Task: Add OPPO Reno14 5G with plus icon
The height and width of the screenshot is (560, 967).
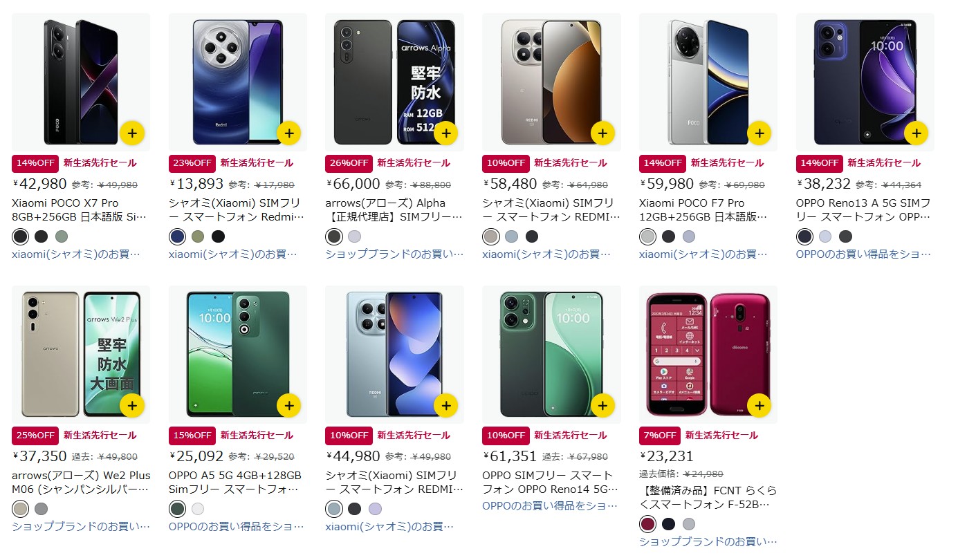Action: [602, 405]
